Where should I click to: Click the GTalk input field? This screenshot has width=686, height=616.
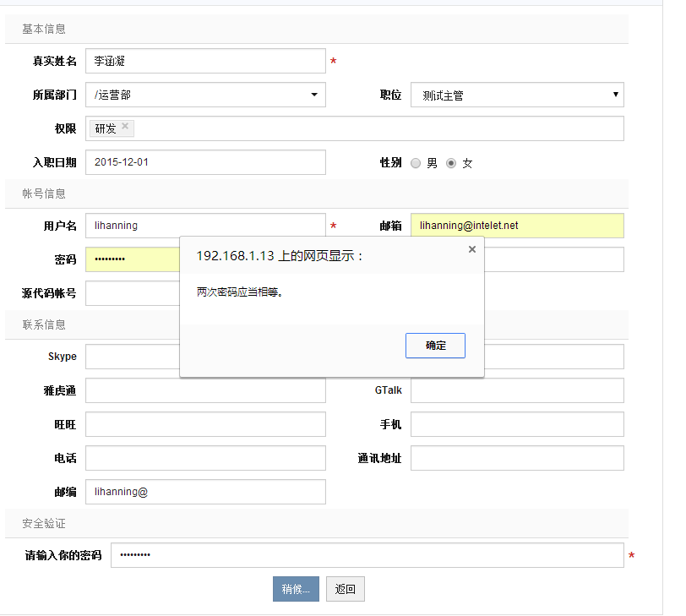coord(517,390)
